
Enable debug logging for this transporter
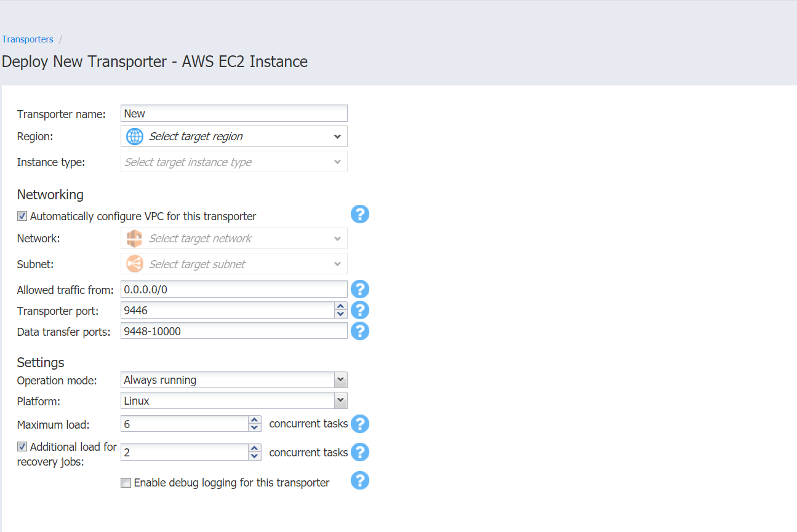[x=126, y=483]
